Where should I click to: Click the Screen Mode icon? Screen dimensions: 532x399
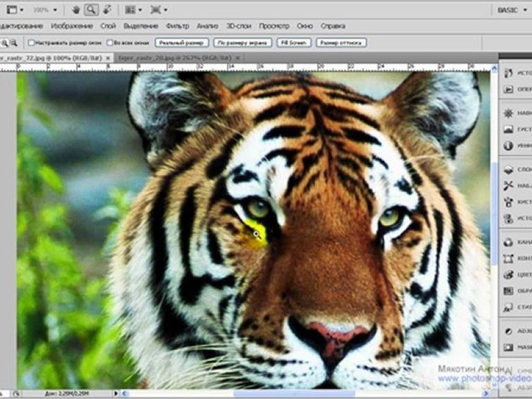click(x=156, y=10)
